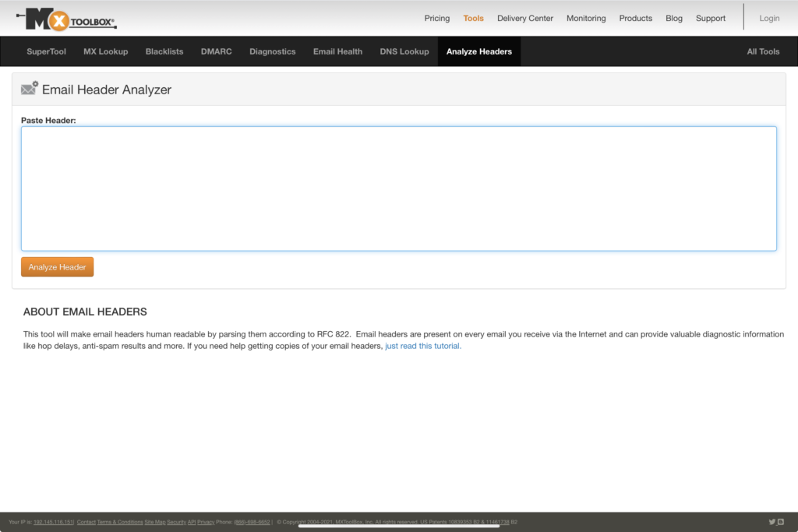Open the Contact link in the footer
Image resolution: width=798 pixels, height=532 pixels.
tap(86, 522)
